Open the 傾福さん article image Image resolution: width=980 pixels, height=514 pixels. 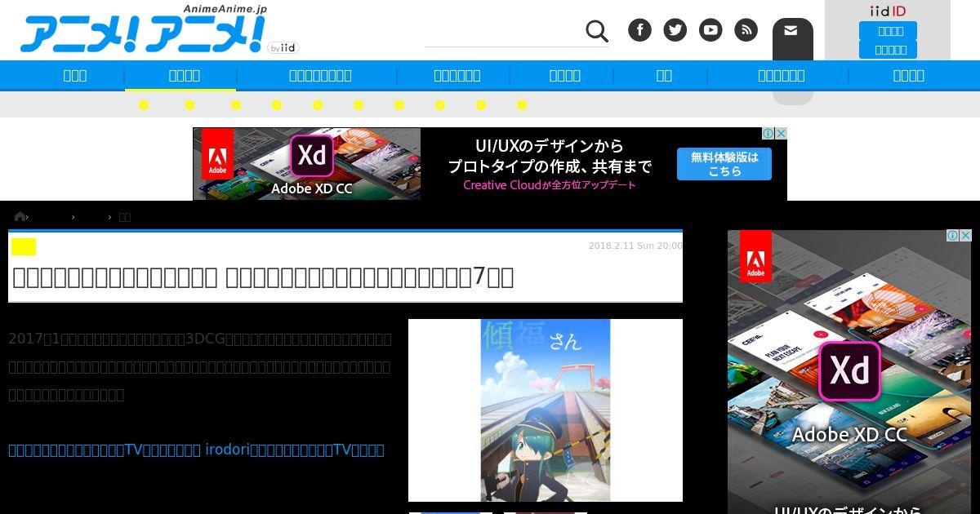[546, 410]
